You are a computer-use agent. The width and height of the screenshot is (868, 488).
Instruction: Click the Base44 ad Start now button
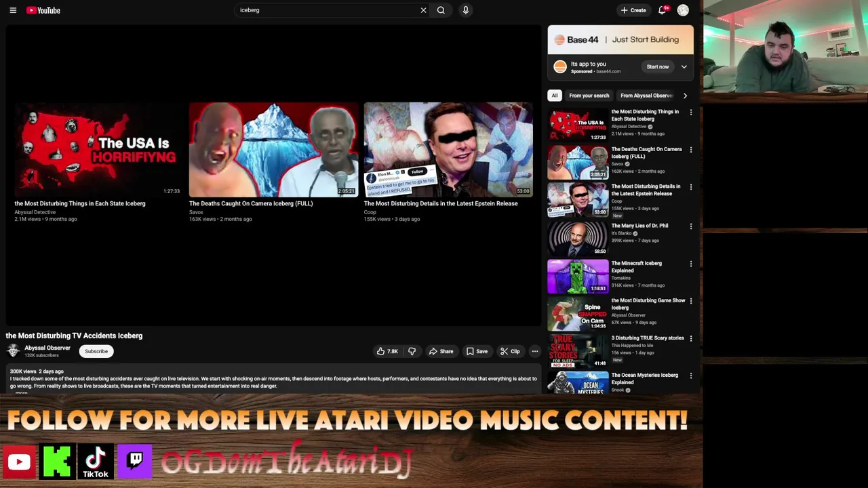(x=657, y=66)
